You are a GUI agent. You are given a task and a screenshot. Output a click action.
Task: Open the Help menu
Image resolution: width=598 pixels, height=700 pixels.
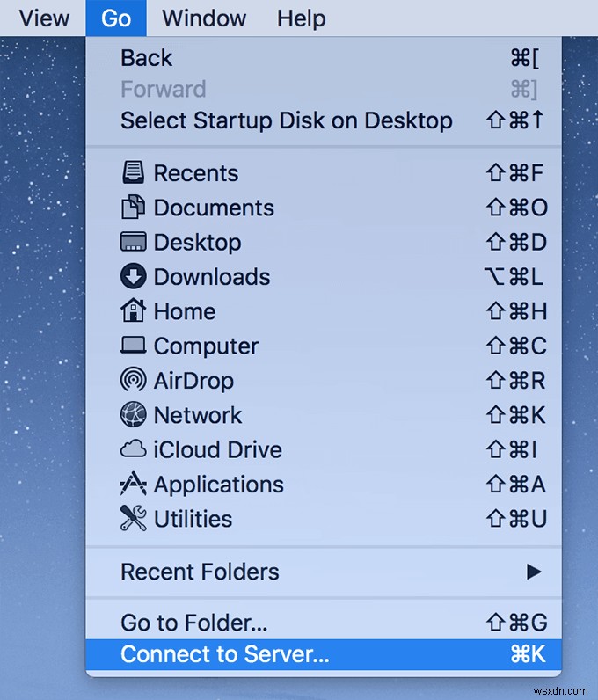pos(301,18)
